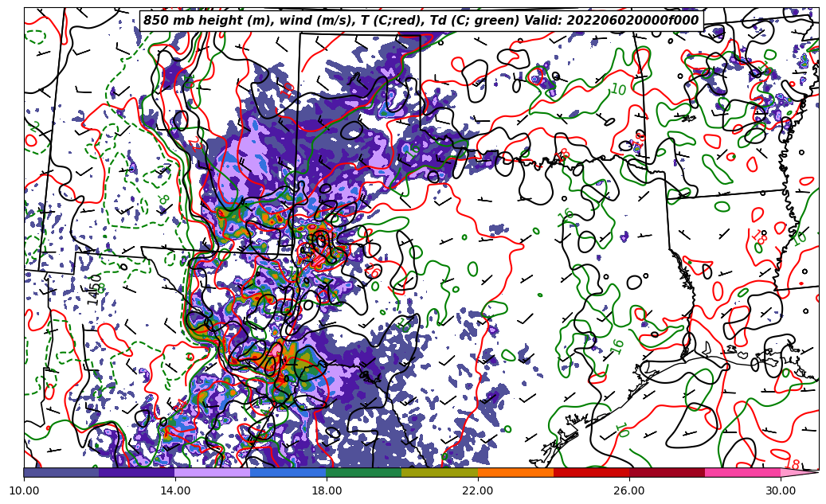Select the 18.00 colorbar tick label
Image resolution: width=826 pixels, height=504 pixels.
click(327, 490)
